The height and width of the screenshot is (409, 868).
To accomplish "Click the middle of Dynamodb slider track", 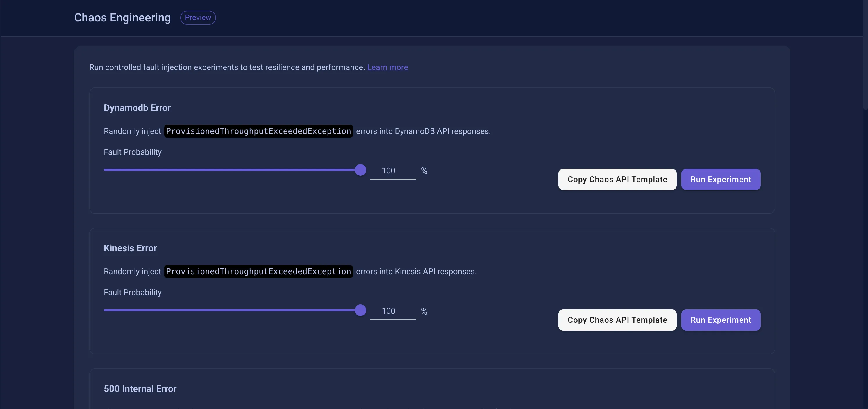I will (x=232, y=170).
